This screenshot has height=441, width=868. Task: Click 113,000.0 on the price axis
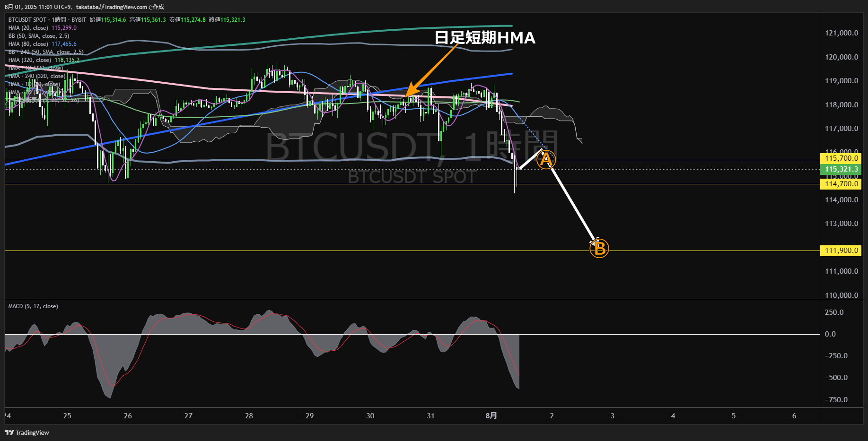[842, 224]
